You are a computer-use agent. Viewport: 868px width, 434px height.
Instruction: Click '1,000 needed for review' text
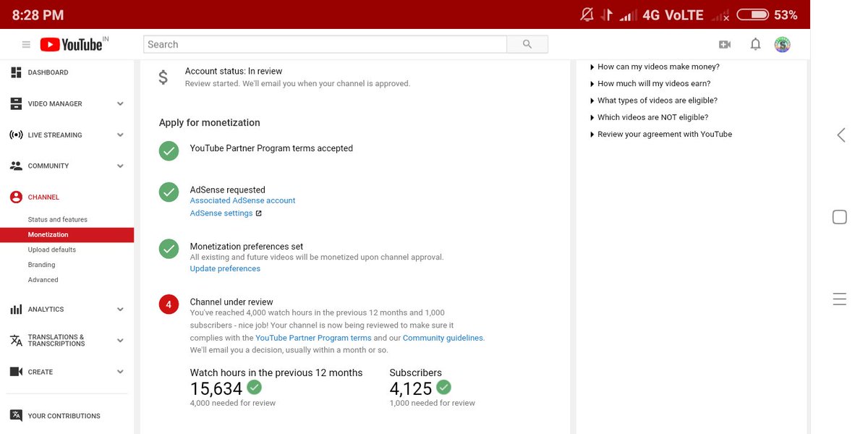(433, 403)
